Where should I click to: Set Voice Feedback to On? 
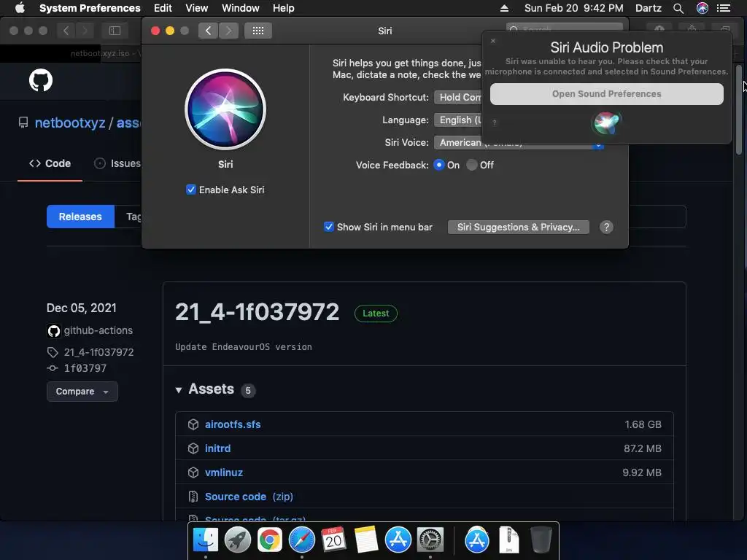438,165
